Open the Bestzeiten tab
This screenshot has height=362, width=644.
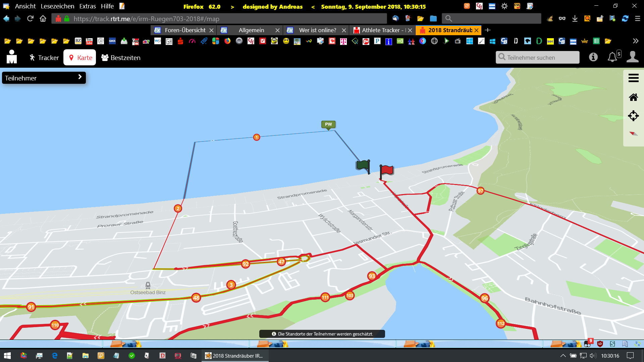tap(121, 58)
